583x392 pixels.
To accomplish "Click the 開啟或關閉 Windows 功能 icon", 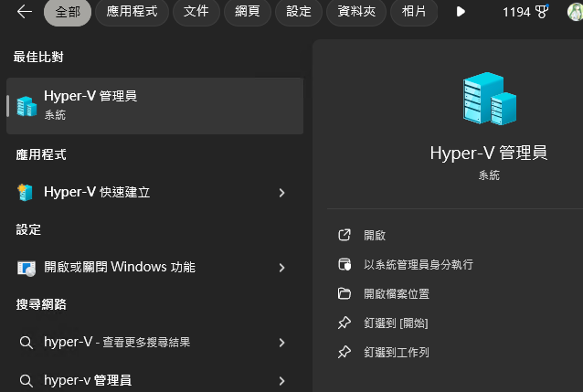I will click(26, 268).
